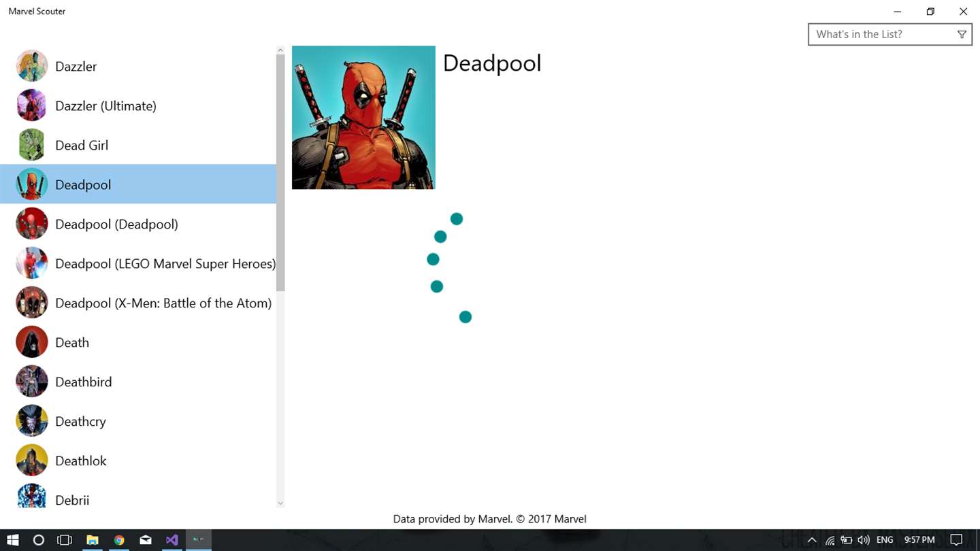980x551 pixels.
Task: Select Deadpool (Deadpool) list entry
Action: click(138, 224)
